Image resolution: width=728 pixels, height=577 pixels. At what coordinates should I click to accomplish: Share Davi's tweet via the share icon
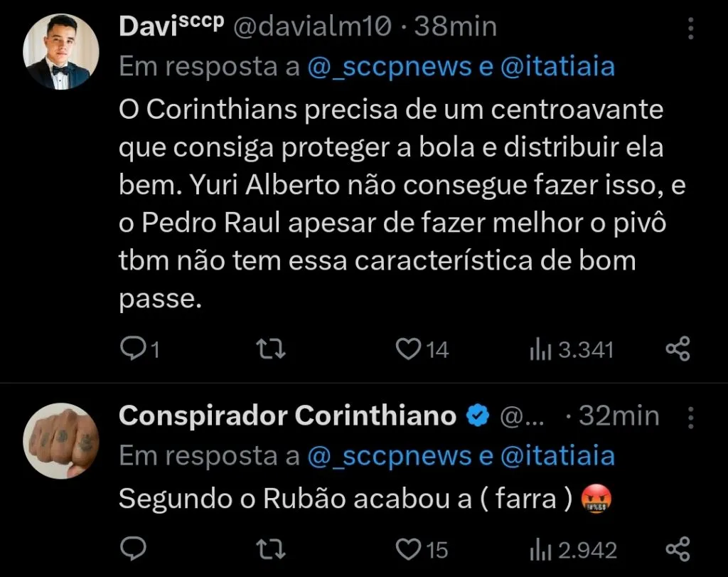tap(679, 349)
